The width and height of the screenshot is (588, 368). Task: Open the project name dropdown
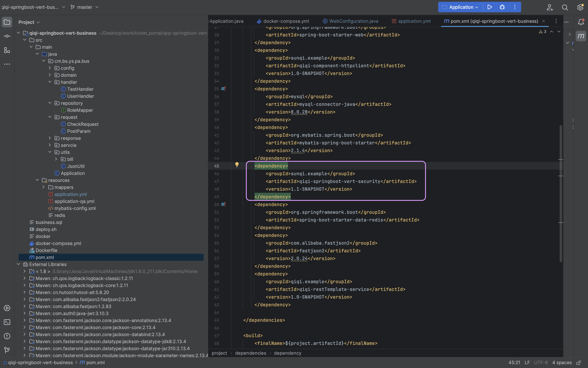pyautogui.click(x=33, y=7)
